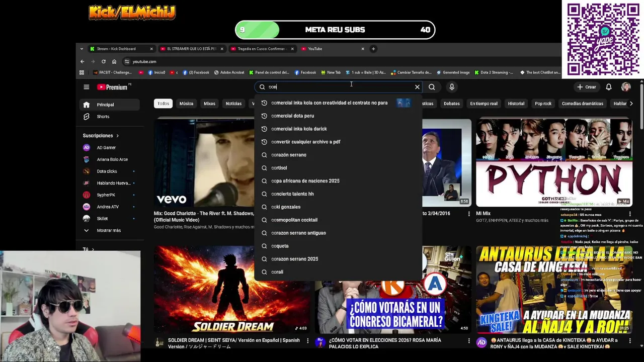Select the Noticias filter chip

tap(233, 104)
